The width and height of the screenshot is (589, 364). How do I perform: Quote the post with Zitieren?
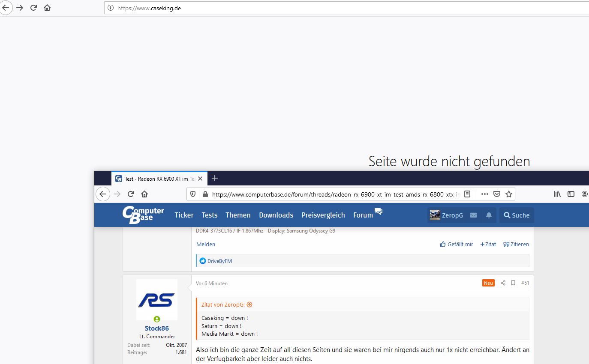516,244
